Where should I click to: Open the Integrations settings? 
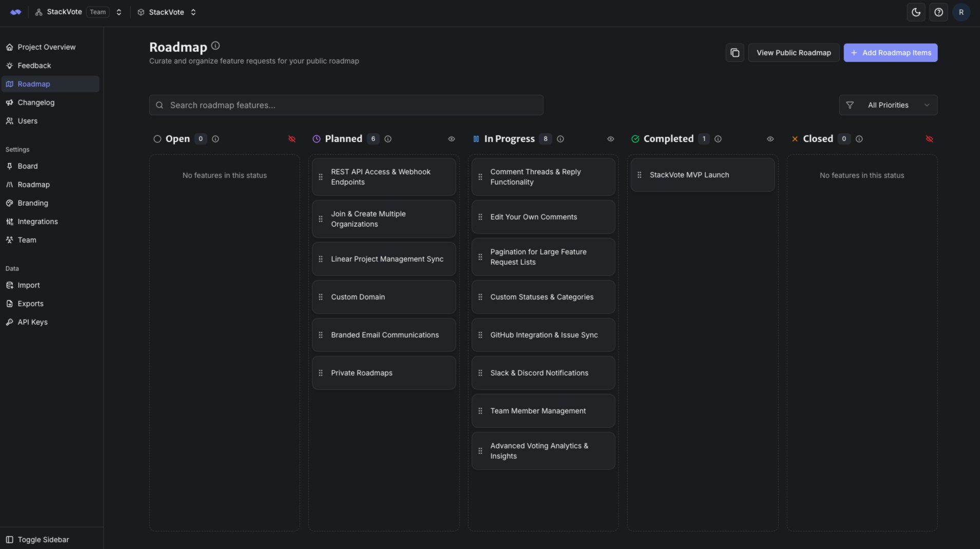[x=37, y=221]
